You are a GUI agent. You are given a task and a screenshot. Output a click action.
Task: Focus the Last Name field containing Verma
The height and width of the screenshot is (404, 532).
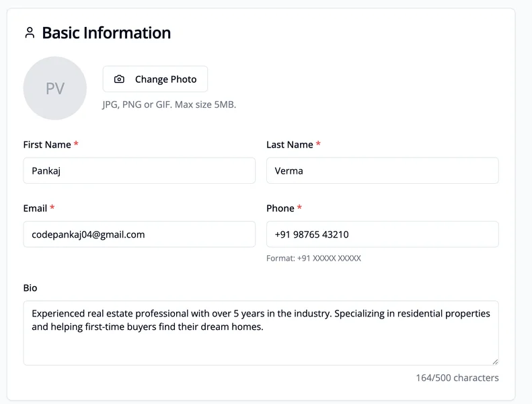(382, 171)
